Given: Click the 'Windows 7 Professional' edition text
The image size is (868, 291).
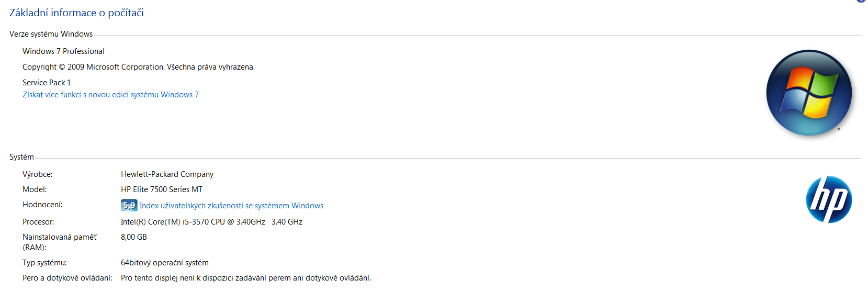Looking at the screenshot, I should (63, 51).
